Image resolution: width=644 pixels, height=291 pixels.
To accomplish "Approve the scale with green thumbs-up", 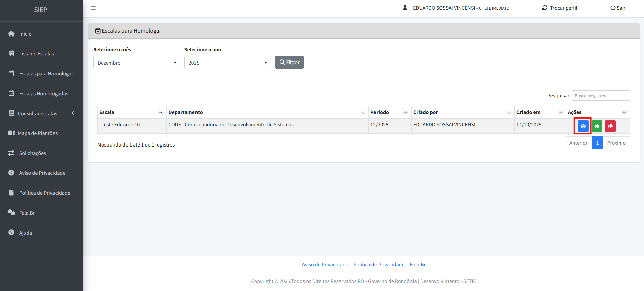I will [x=597, y=126].
